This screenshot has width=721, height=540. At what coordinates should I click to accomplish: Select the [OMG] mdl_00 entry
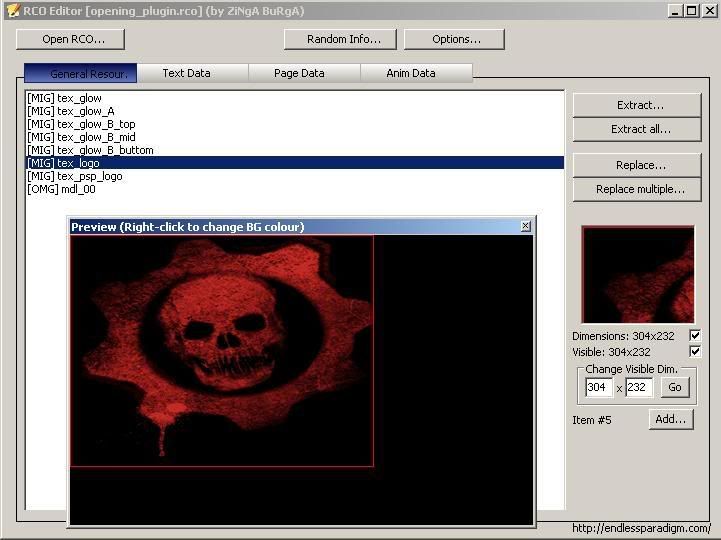(x=295, y=189)
